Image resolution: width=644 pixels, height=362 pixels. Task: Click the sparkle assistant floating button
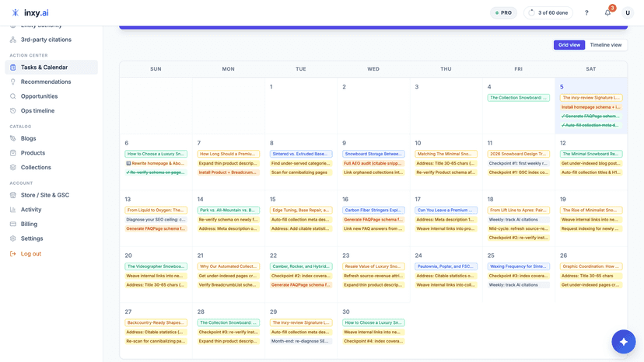pos(624,342)
